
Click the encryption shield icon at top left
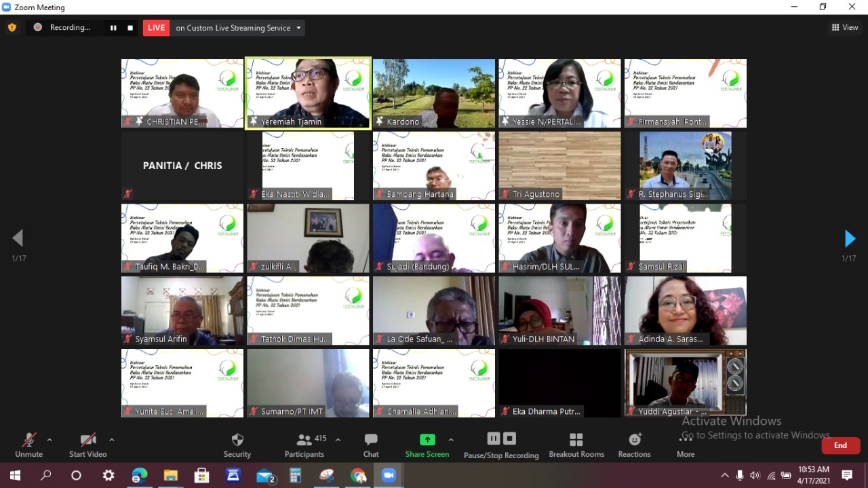point(12,28)
